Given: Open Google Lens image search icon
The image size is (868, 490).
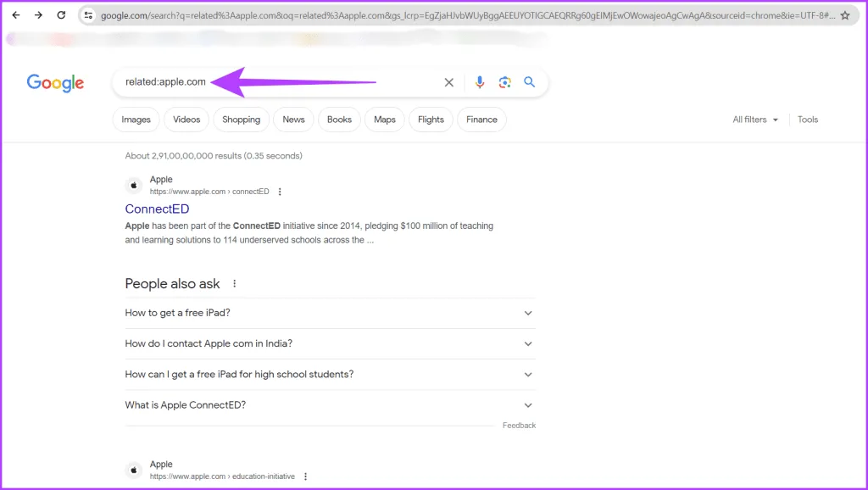Looking at the screenshot, I should [504, 82].
